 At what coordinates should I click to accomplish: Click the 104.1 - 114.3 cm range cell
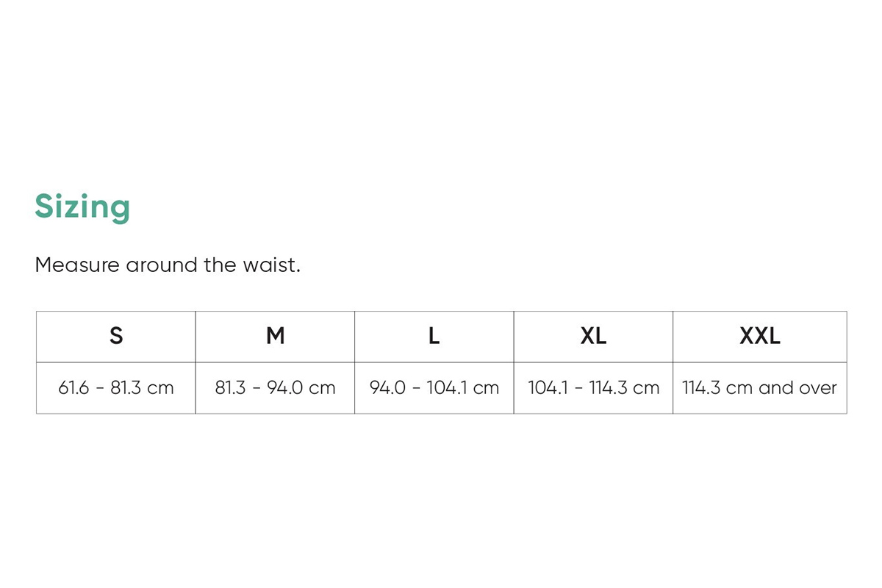tap(593, 388)
